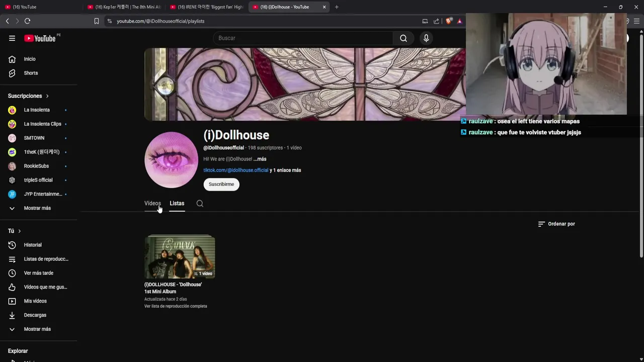Click the browser address bar URL
Viewport: 644px width, 362px height.
tap(160, 21)
